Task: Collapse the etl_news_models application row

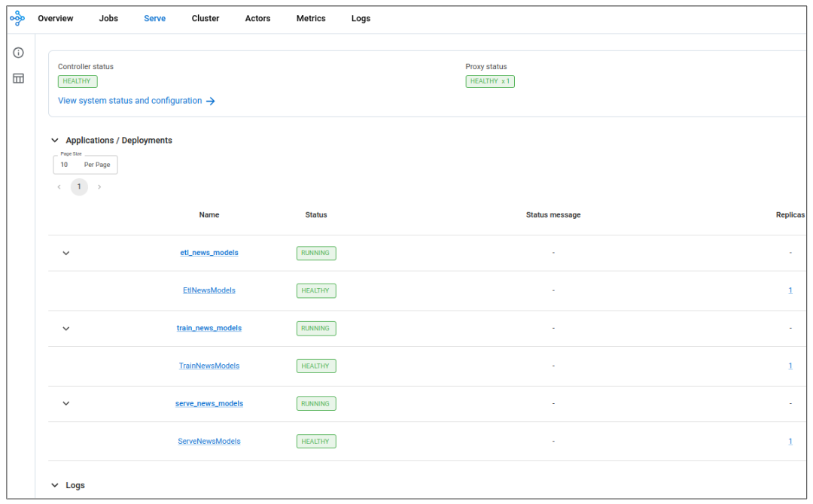Action: 65,254
